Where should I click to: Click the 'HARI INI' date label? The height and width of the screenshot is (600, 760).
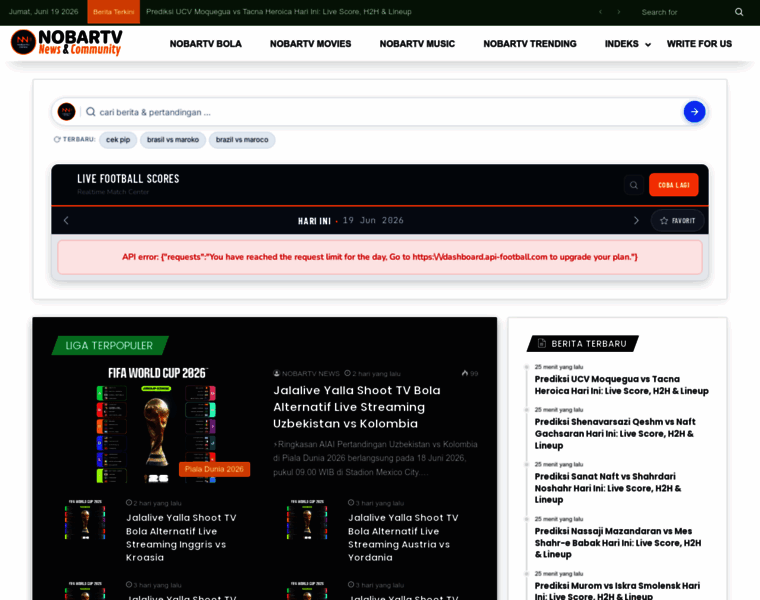[x=314, y=221]
